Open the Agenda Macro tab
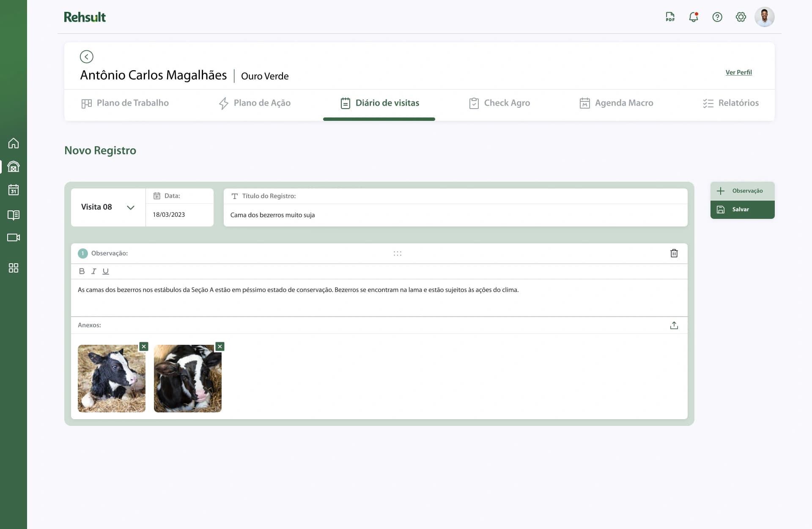This screenshot has height=529, width=812. (616, 103)
